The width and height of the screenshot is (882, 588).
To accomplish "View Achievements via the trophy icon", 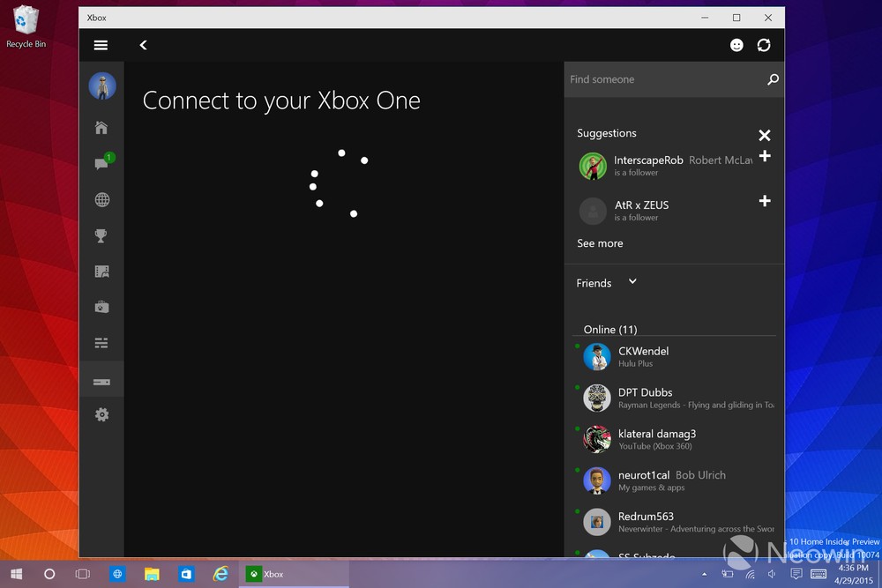I will click(x=101, y=235).
